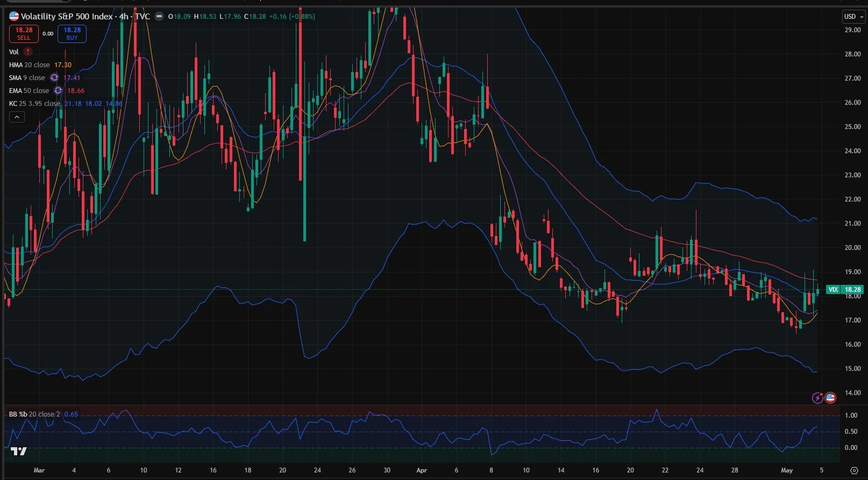Screen dimensions: 868x480
Task: Click the H18.53 high value in header
Action: point(205,17)
